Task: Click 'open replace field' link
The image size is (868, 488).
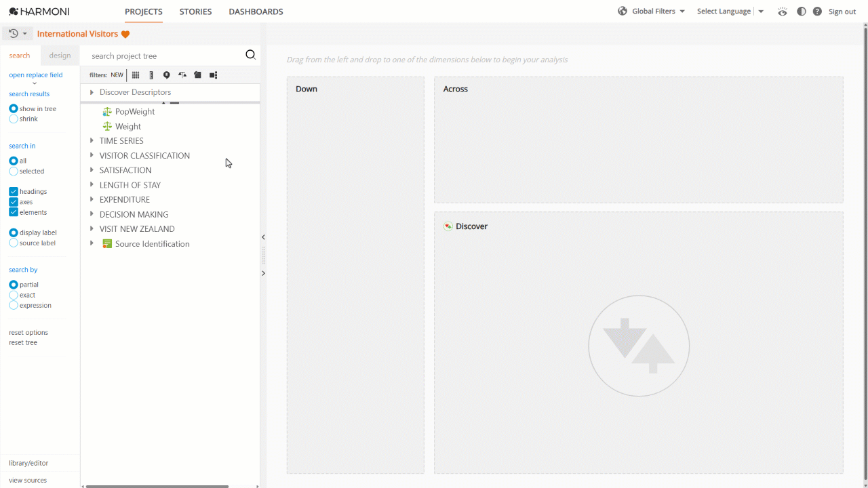Action: (x=36, y=75)
